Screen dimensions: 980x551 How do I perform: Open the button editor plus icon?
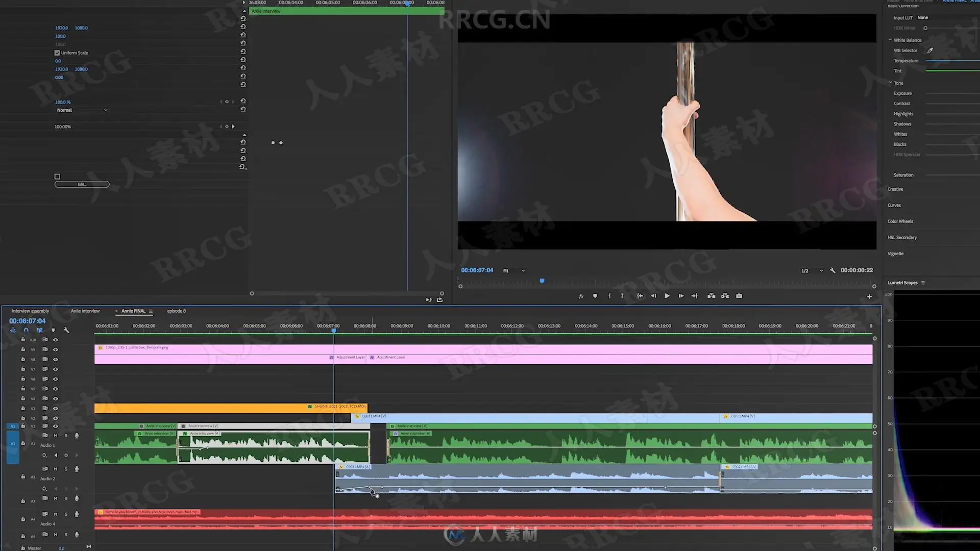(869, 296)
